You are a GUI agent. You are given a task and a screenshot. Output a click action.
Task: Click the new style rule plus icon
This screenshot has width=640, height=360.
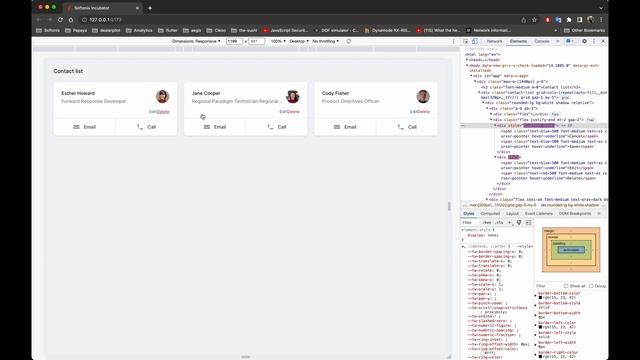[510, 222]
